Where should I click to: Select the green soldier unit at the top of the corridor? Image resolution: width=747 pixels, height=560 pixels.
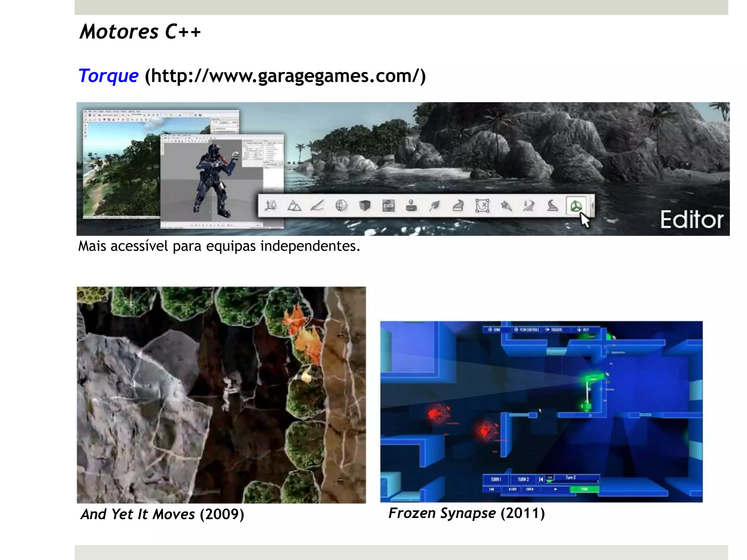pyautogui.click(x=594, y=378)
